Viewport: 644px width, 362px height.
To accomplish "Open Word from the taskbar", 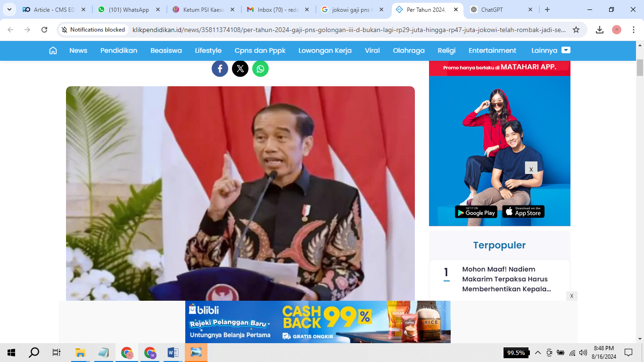I will 173,353.
